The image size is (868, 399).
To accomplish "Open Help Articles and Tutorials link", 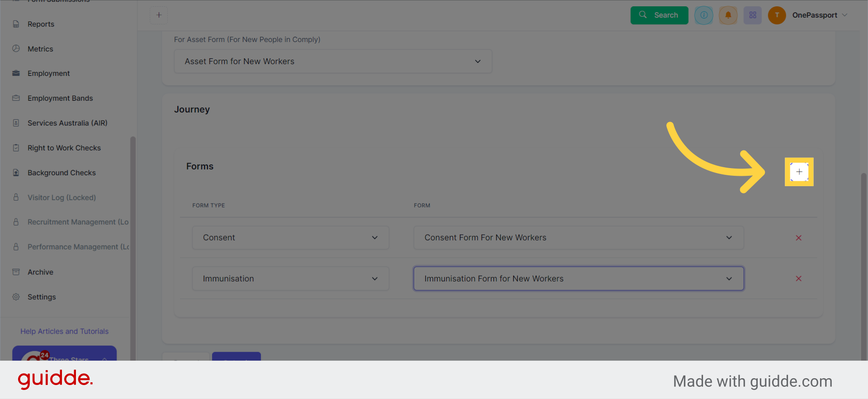I will point(64,331).
